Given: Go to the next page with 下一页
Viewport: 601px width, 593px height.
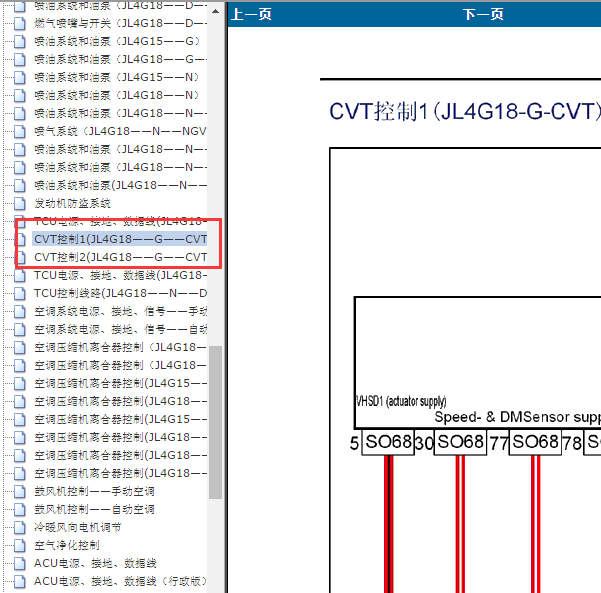Looking at the screenshot, I should click(483, 15).
